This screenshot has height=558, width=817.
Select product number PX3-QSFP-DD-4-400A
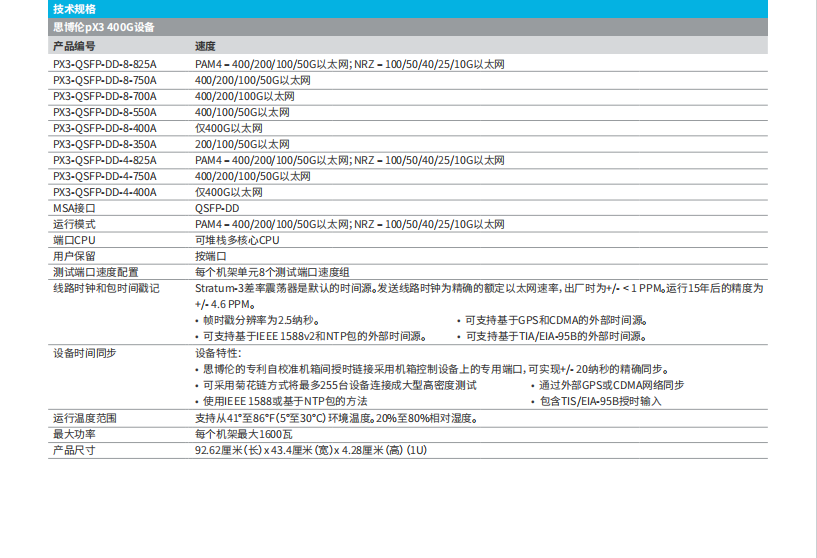pos(105,192)
